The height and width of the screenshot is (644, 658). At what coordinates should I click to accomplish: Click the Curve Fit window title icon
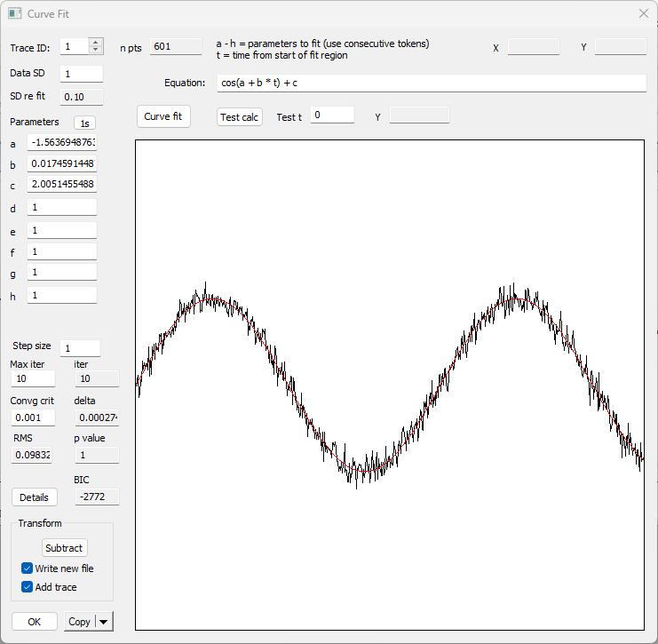(x=15, y=14)
